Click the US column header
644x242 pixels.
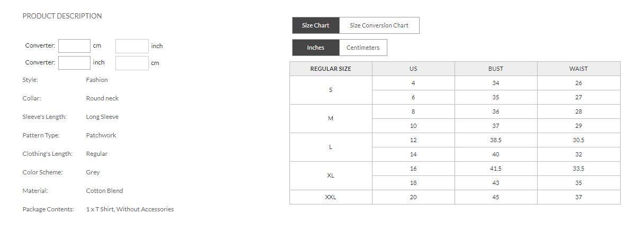[413, 69]
